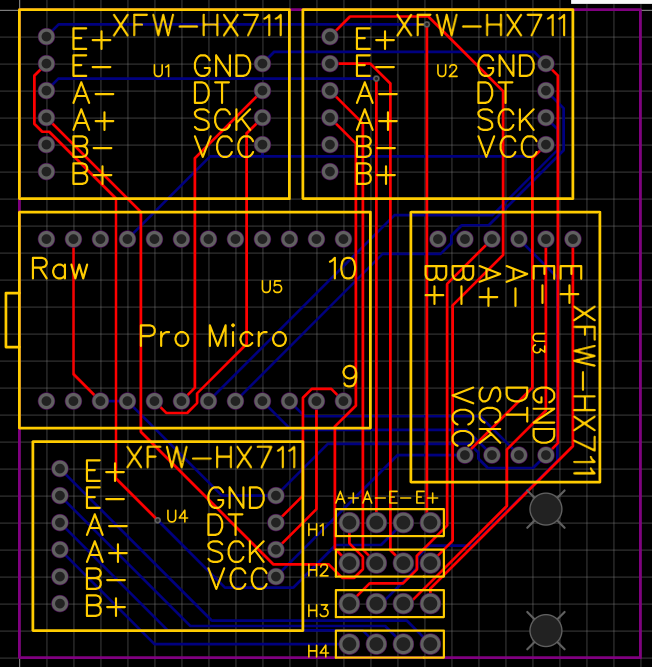Screen dimensions: 652x667
Task: Select the E- pad of U2
Action: [x=330, y=64]
